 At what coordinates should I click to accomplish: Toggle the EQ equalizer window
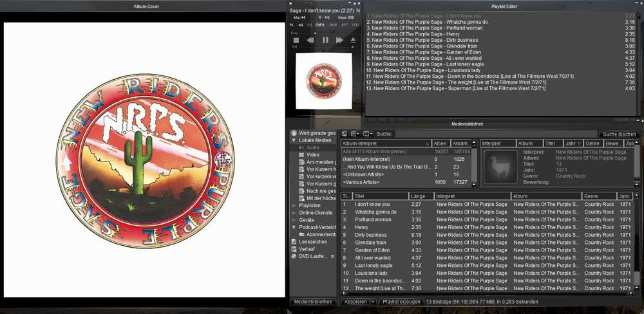point(309,25)
